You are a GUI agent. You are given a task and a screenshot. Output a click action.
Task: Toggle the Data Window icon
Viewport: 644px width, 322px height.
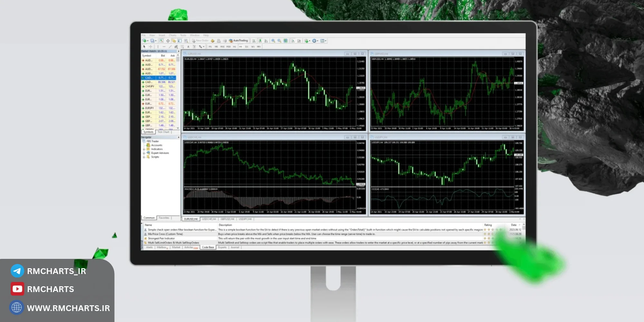[x=168, y=41]
